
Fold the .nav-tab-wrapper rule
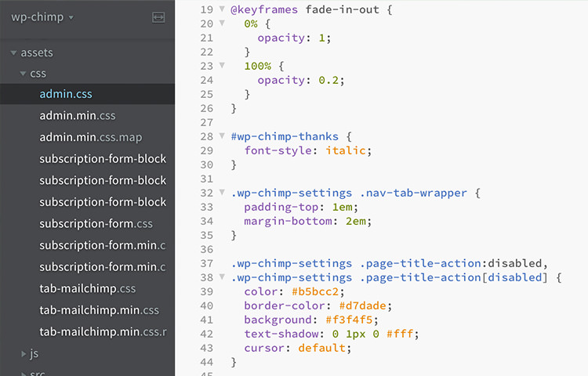(223, 193)
